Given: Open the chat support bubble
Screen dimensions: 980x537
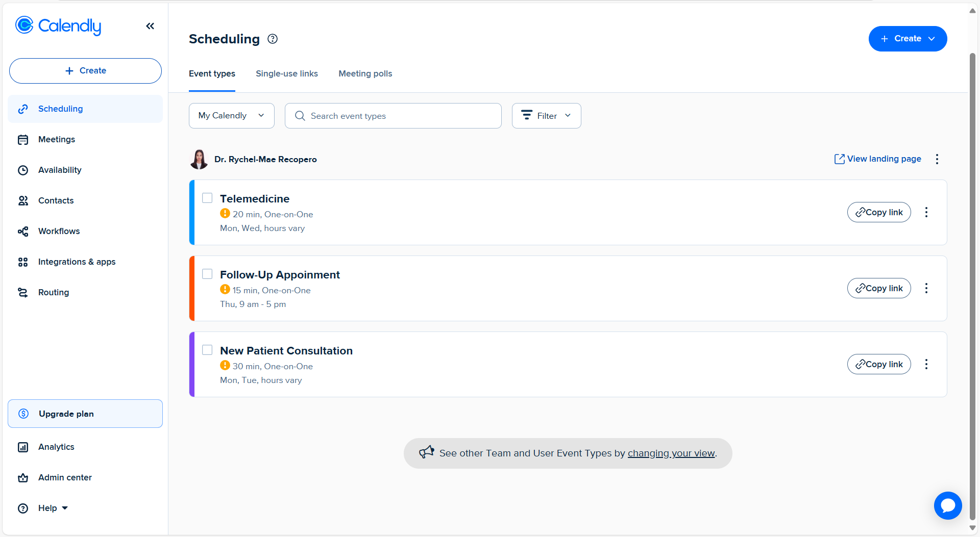Looking at the screenshot, I should point(947,505).
